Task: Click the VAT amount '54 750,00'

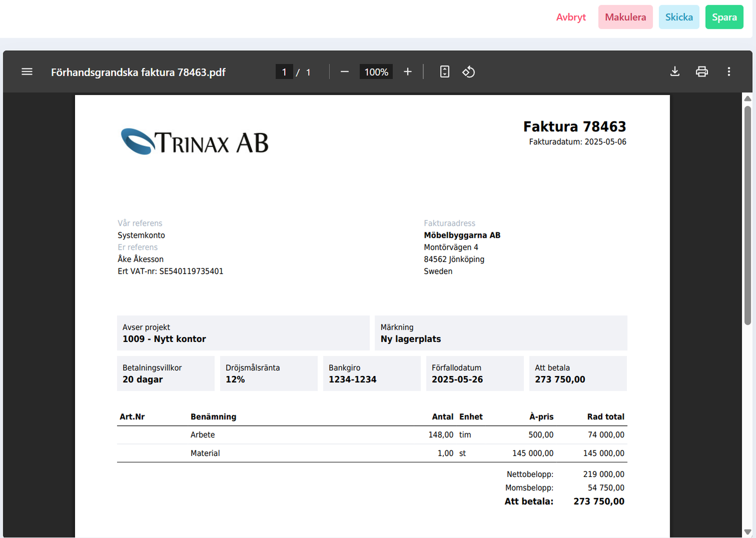Action: [606, 488]
